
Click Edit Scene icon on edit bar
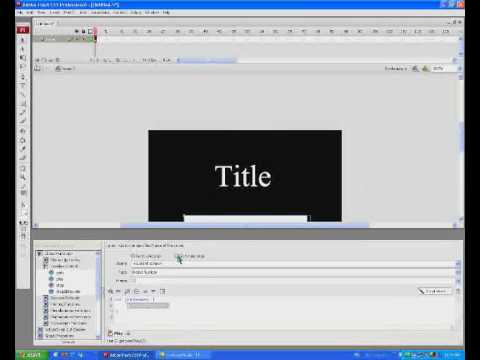pyautogui.click(x=415, y=68)
